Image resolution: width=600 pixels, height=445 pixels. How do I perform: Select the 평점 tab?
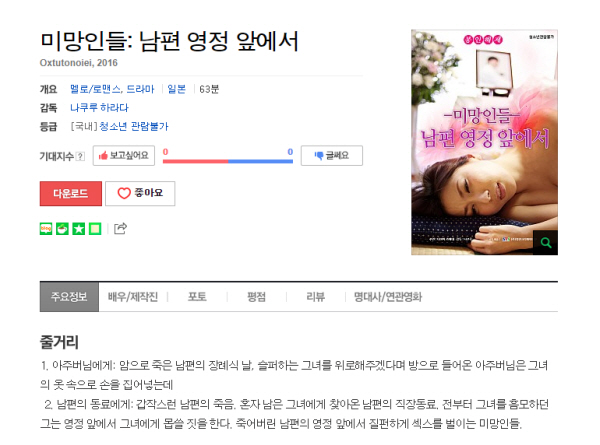coord(256,297)
